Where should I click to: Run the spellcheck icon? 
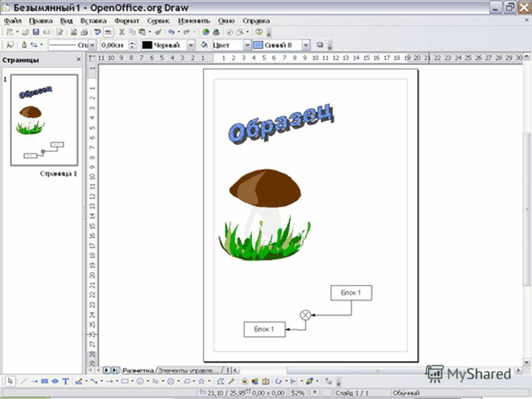pos(98,32)
